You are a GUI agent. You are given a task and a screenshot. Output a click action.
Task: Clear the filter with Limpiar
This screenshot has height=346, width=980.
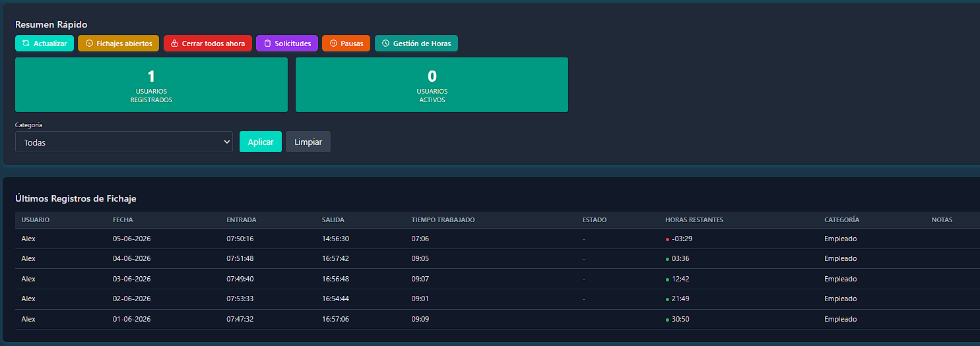click(308, 142)
